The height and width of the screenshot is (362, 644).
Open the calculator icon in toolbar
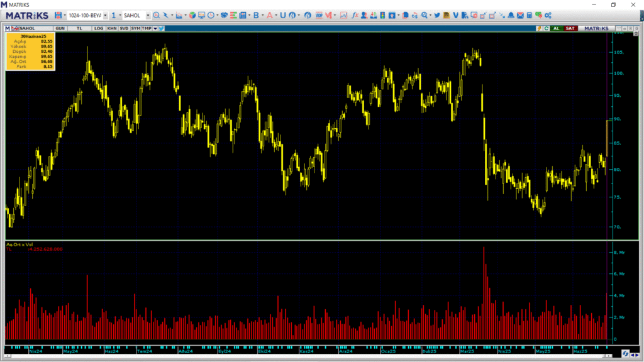tap(530, 15)
